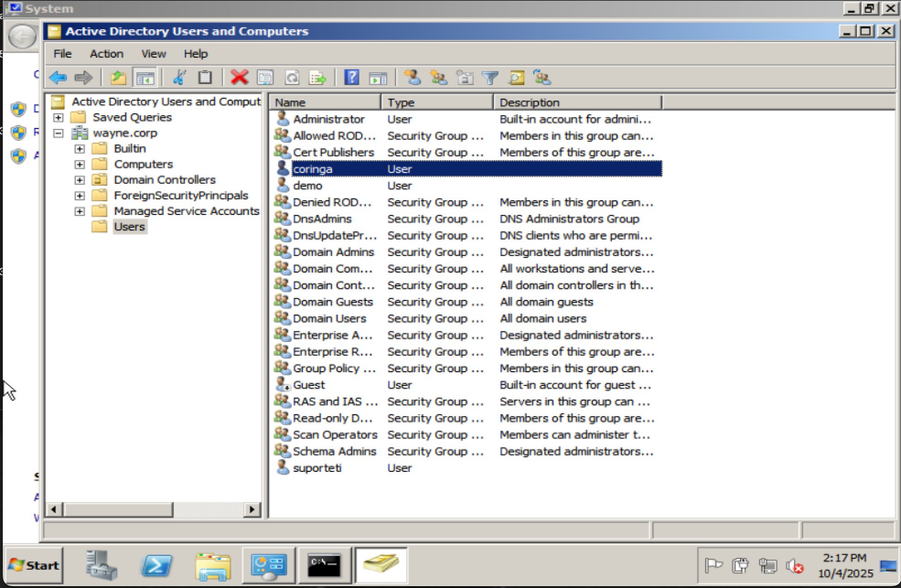Image resolution: width=901 pixels, height=588 pixels.
Task: Select the Domain Controllers tree node
Action: [165, 180]
